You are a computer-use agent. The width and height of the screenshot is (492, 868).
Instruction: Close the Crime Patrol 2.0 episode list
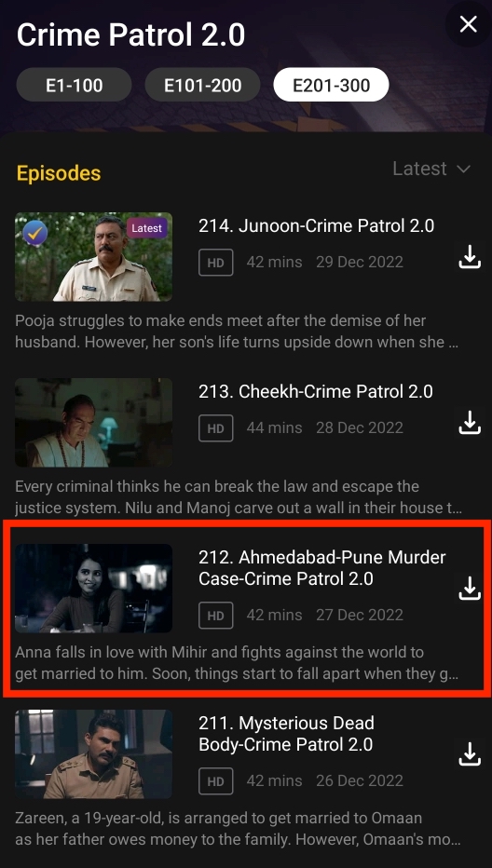[x=468, y=24]
